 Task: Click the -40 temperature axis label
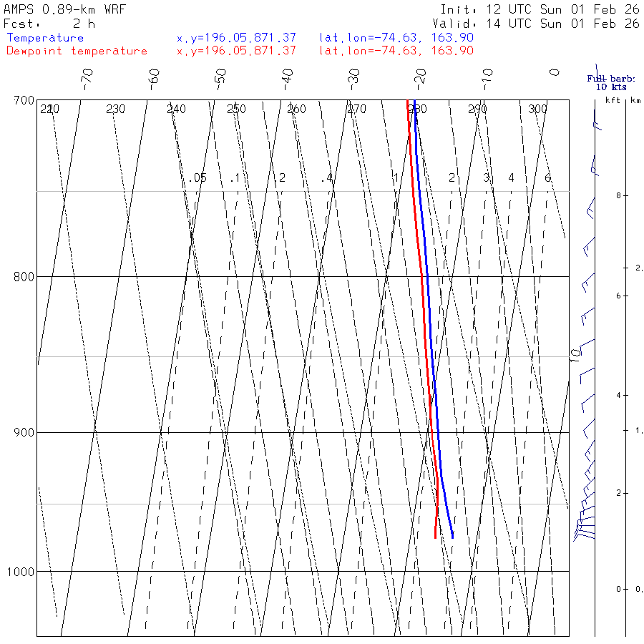[x=288, y=79]
